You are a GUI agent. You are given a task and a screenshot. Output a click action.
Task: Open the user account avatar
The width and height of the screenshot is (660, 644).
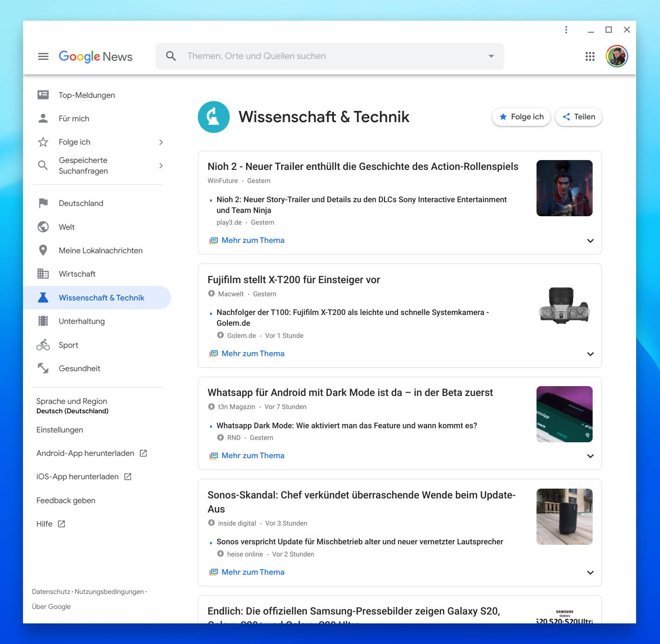[616, 57]
